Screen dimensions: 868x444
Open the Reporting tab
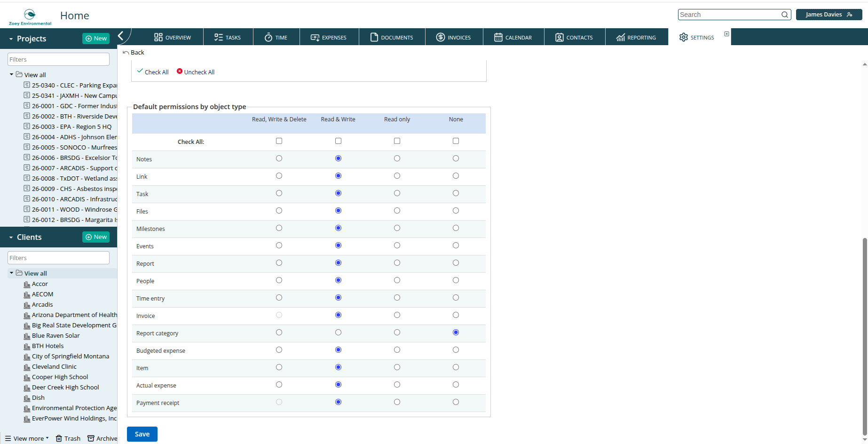(x=636, y=37)
